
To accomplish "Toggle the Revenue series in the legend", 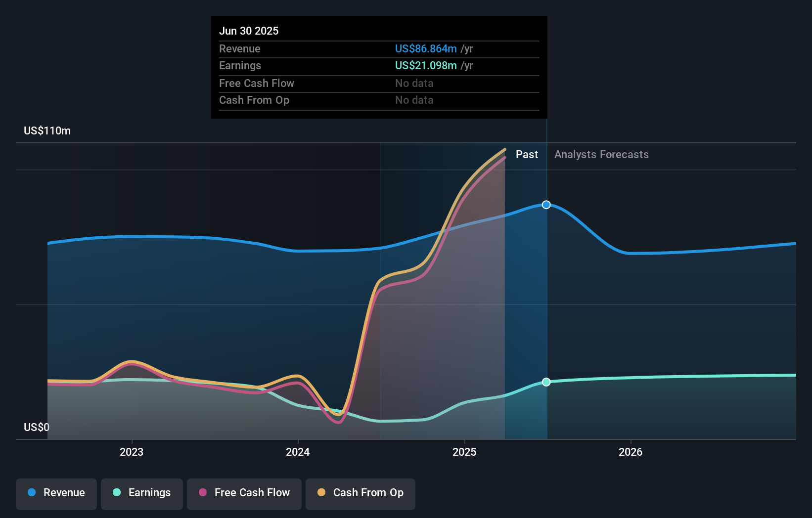I will point(56,494).
